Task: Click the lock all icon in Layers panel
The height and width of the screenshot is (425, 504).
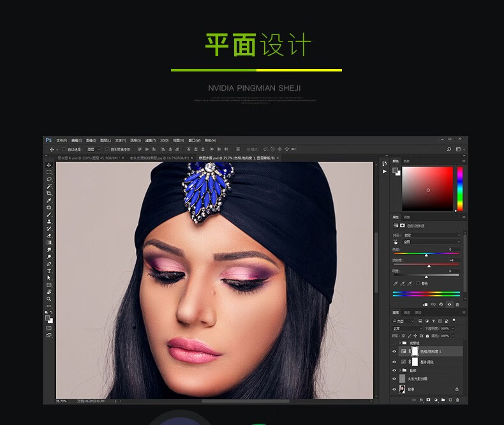Action: [x=427, y=336]
